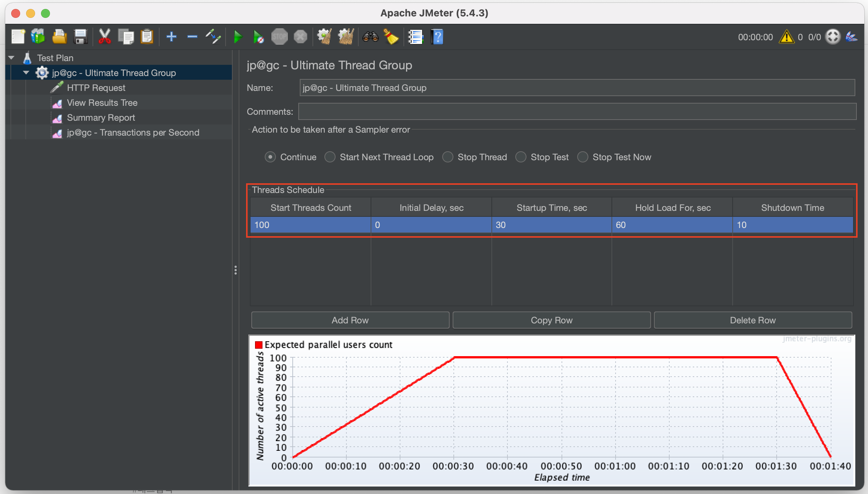Start the test with green play icon
The image size is (868, 494).
[238, 37]
